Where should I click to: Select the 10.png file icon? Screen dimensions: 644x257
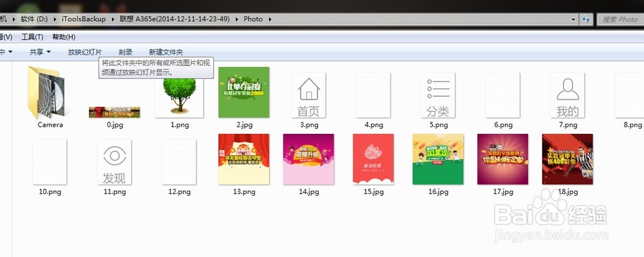(50, 162)
